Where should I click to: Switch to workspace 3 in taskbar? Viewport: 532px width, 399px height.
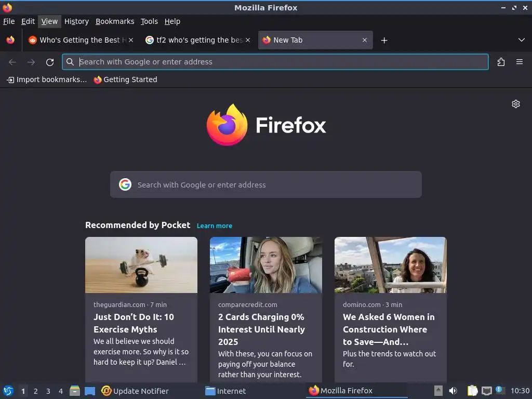[x=48, y=391]
